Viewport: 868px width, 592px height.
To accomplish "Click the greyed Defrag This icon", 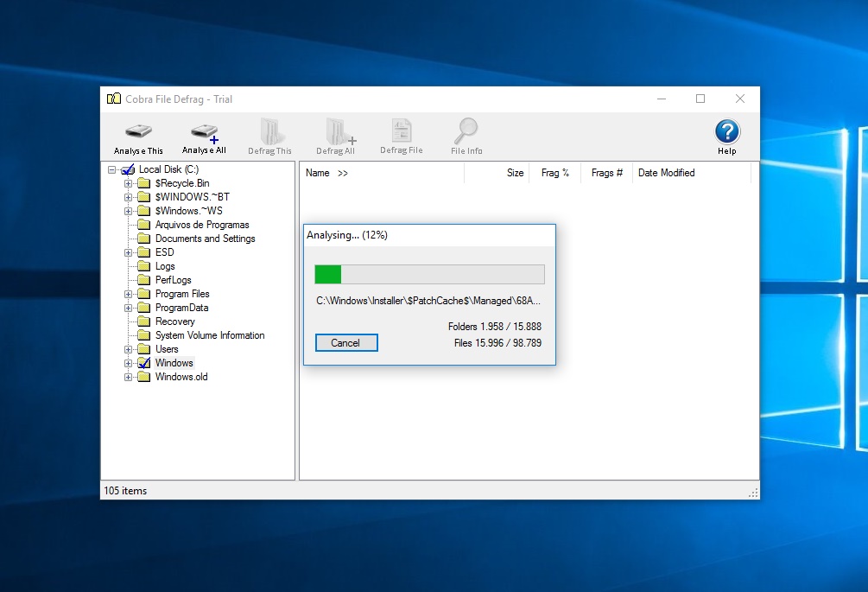I will [x=270, y=131].
